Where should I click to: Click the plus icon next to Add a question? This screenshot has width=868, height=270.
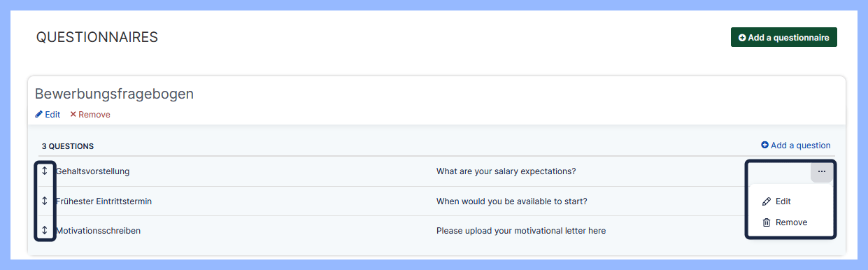[764, 145]
